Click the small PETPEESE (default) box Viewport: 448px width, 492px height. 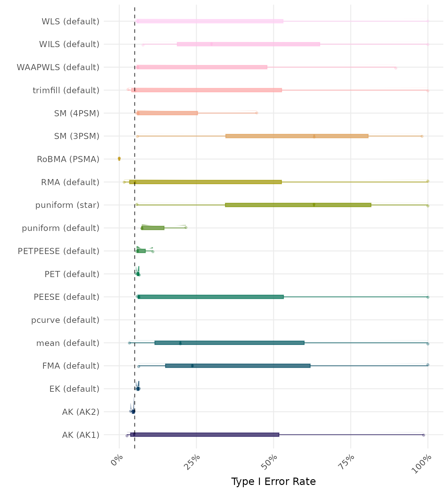[141, 251]
